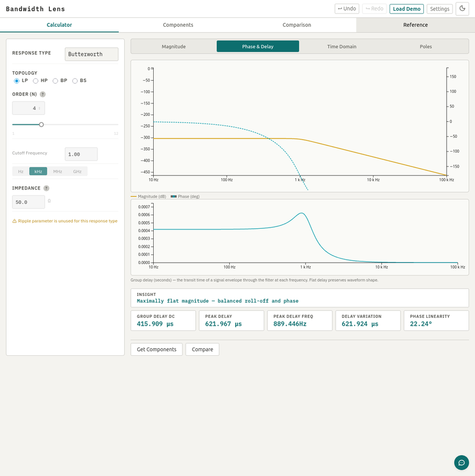Image resolution: width=475 pixels, height=476 pixels.
Task: Switch to the Calculator tab
Action: coord(59,25)
